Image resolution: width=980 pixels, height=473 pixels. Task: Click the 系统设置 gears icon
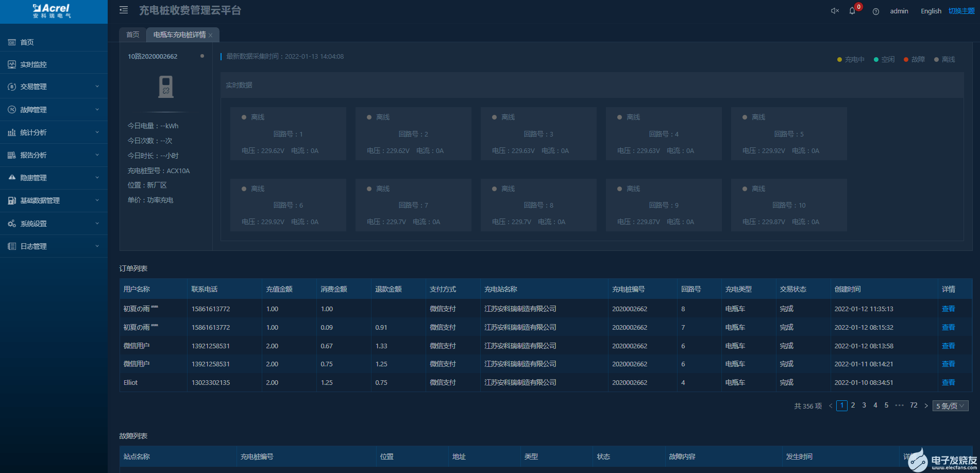[x=12, y=224]
